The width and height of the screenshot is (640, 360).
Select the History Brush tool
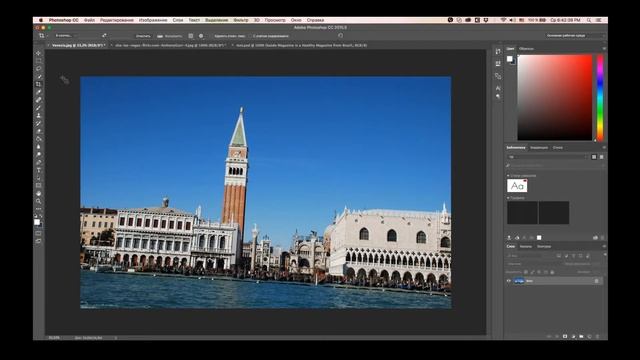click(x=39, y=123)
